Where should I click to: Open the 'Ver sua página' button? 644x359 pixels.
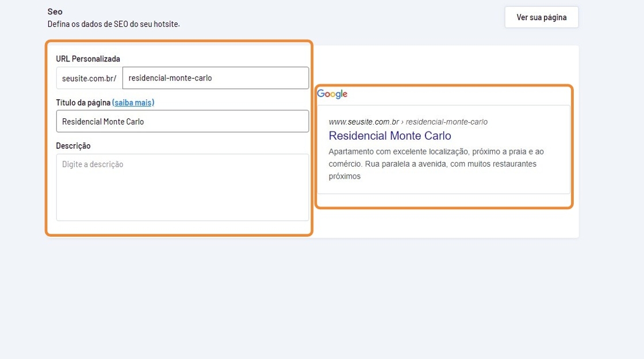click(541, 17)
